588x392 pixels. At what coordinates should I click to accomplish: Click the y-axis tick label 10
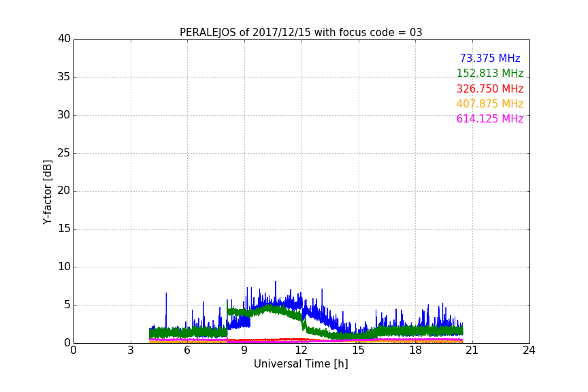[64, 267]
